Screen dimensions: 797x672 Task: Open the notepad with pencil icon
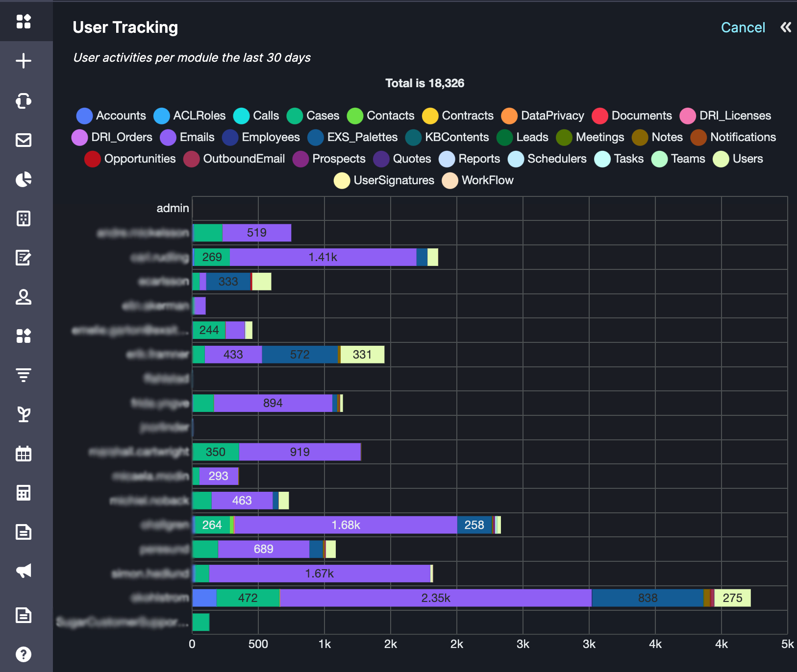click(24, 258)
